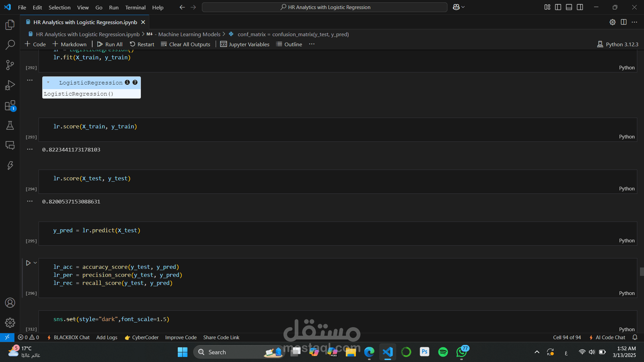Viewport: 644px width, 362px height.
Task: Open the Testing flask view
Action: coord(10,125)
